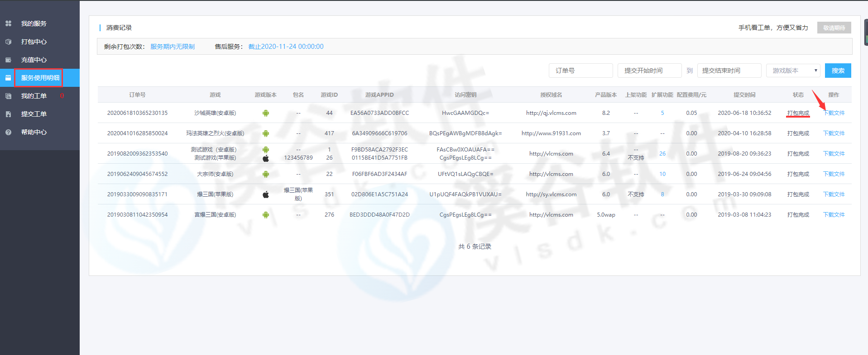
Task: Click the 帮助中心 question mark icon
Action: click(8, 132)
